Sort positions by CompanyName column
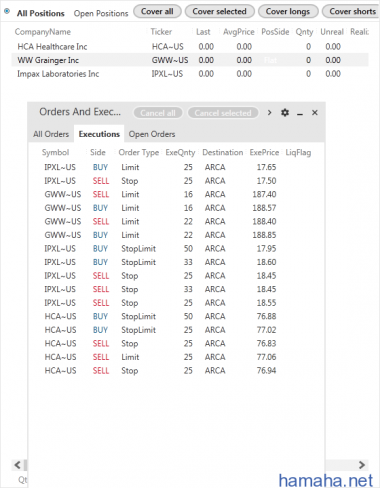The width and height of the screenshot is (380, 488). [43, 32]
